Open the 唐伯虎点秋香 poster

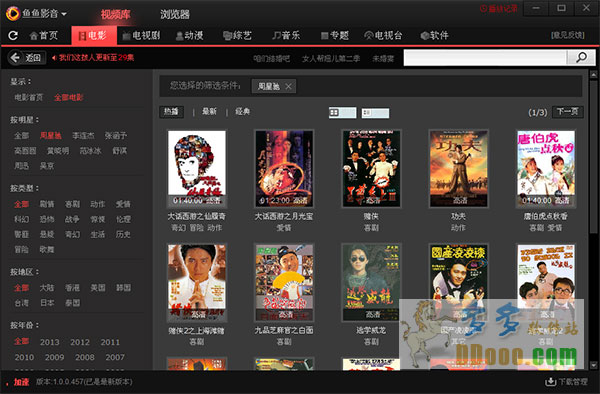(546, 169)
